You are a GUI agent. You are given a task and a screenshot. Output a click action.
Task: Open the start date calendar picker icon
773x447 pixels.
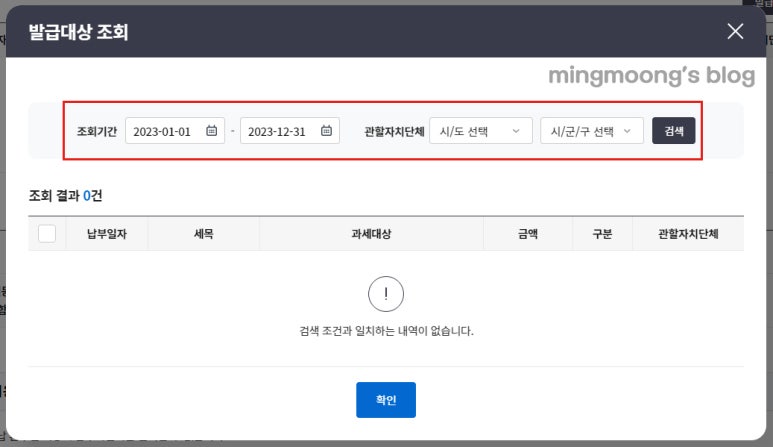211,131
